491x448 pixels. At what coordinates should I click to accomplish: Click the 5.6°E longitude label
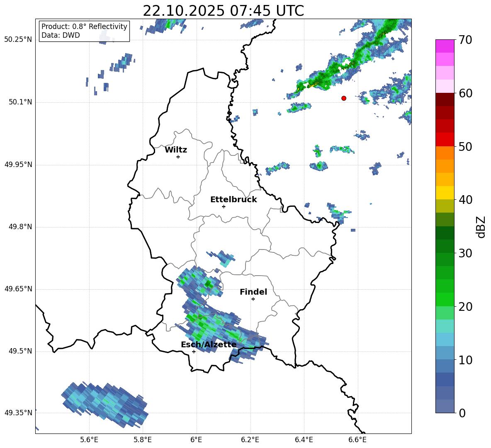click(x=89, y=440)
